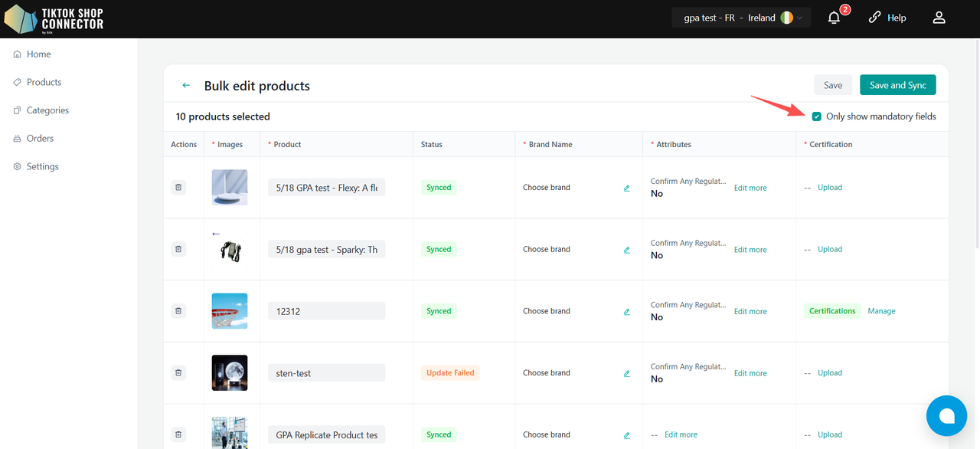The height and width of the screenshot is (449, 980).
Task: Click the sten-test product name field
Action: pyautogui.click(x=326, y=373)
